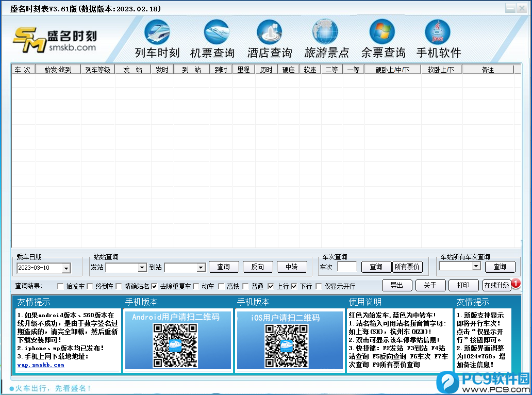
Task: Click the 盛名时刻 smskb.com logo
Action: point(55,40)
